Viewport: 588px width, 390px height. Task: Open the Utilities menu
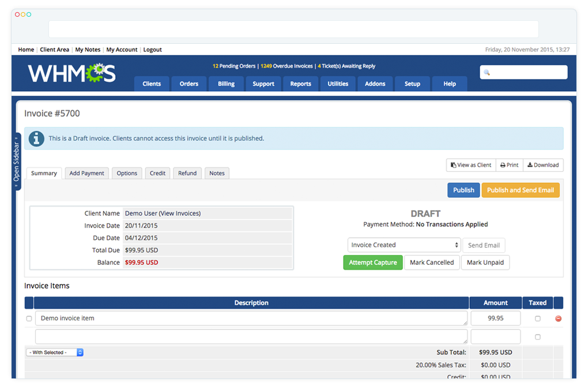click(338, 84)
